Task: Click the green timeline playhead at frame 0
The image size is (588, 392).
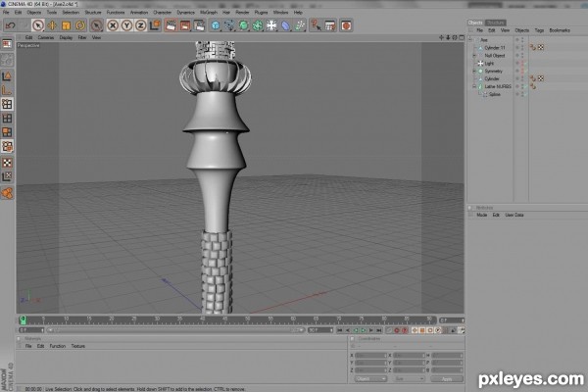Action: coord(23,320)
